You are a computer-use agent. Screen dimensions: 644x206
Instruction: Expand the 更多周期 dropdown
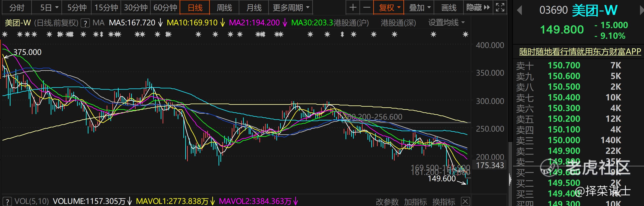pos(291,8)
